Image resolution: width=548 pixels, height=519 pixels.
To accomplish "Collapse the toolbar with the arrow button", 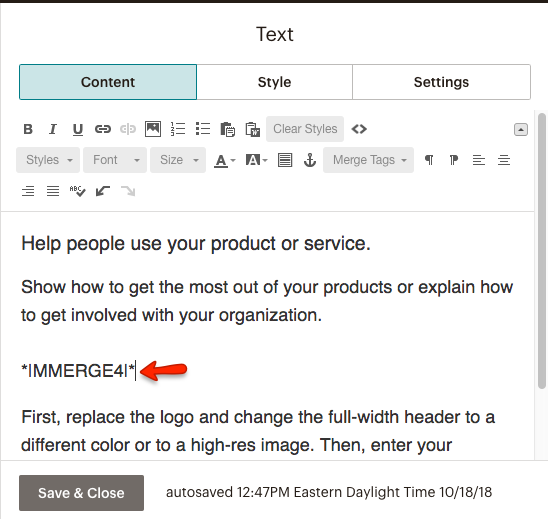I will 521,130.
